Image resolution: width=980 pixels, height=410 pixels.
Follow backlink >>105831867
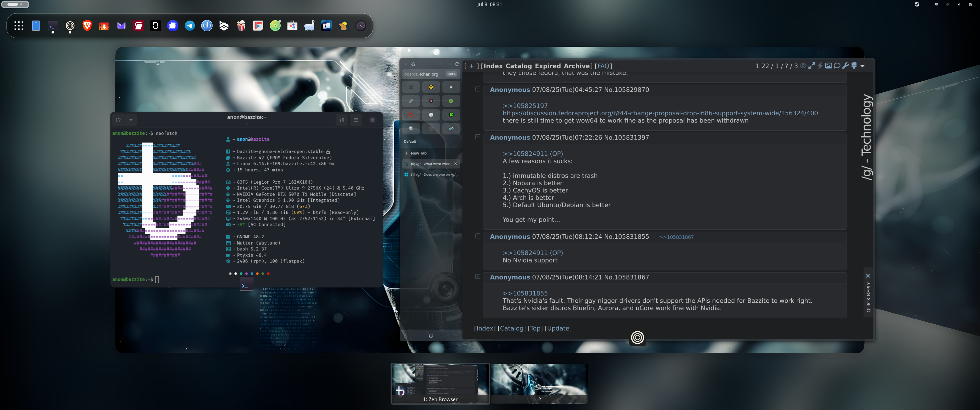tap(676, 237)
